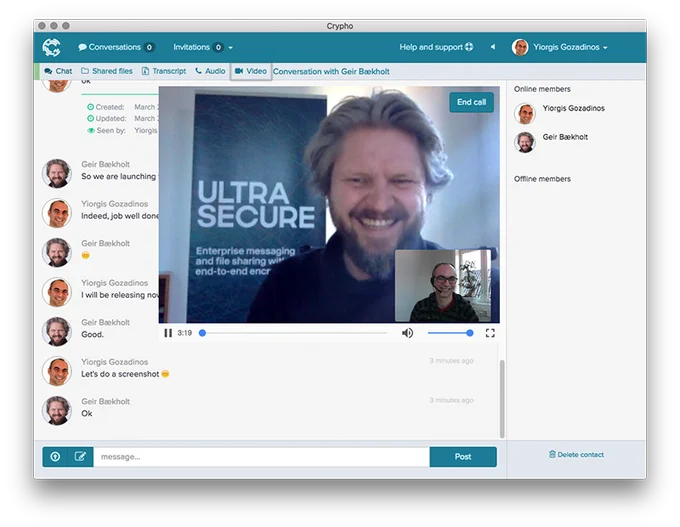Screen dimensions: 680x527
Task: Click the video time 3:19 label
Action: coord(184,333)
